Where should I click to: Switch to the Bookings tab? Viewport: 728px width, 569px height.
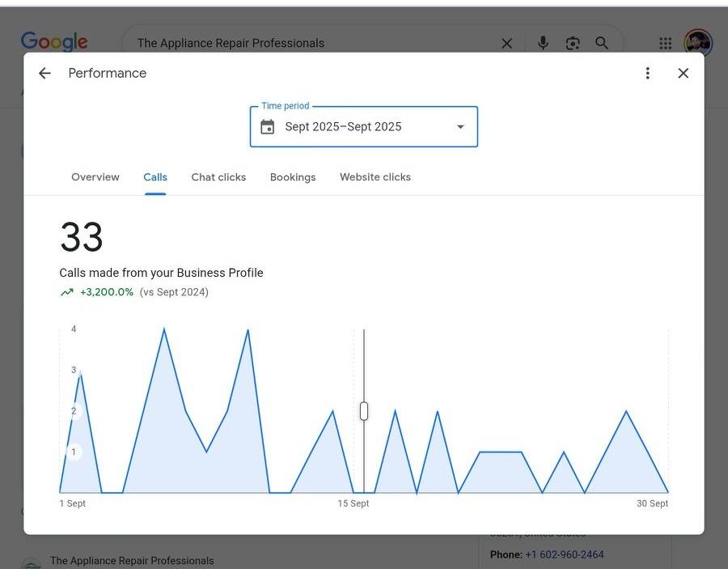(x=293, y=177)
